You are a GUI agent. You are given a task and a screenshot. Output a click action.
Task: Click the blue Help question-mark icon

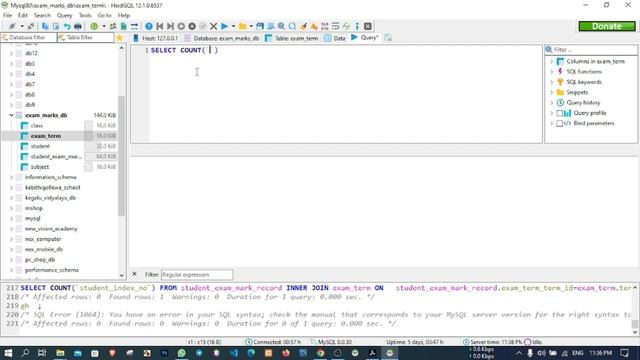(x=149, y=26)
